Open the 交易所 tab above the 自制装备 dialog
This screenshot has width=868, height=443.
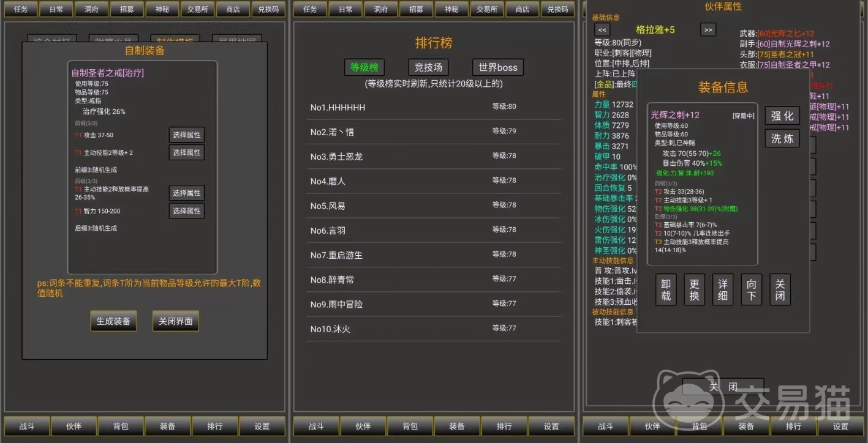click(x=198, y=9)
